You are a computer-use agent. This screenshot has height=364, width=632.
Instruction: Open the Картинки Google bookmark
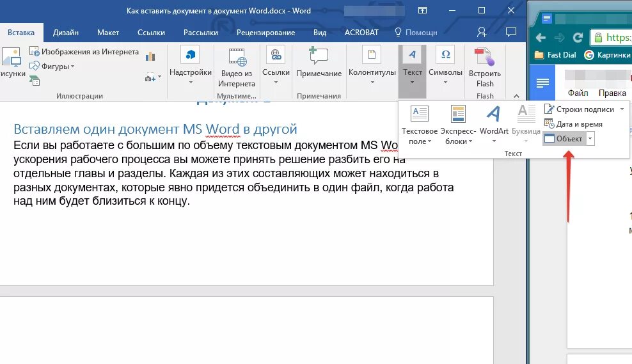click(608, 55)
